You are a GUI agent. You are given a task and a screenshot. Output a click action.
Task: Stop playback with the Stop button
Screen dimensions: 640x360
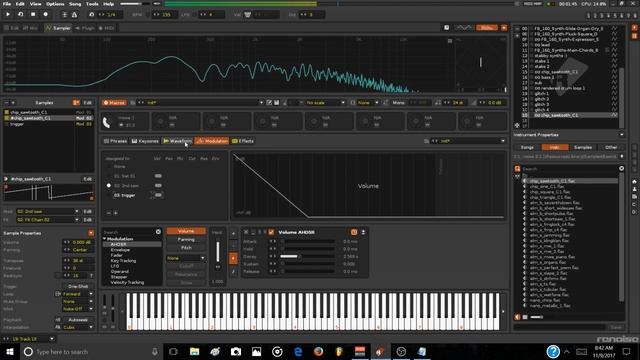pos(33,14)
